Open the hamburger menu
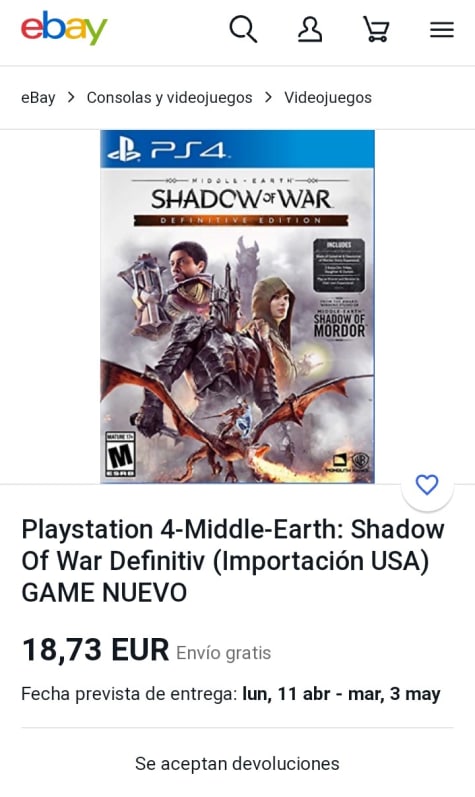This screenshot has height=797, width=475. [x=442, y=29]
